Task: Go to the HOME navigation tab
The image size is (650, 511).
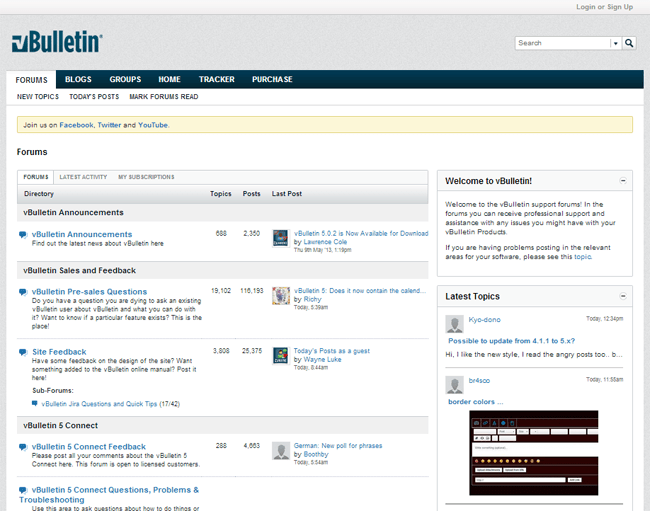Action: pos(169,79)
